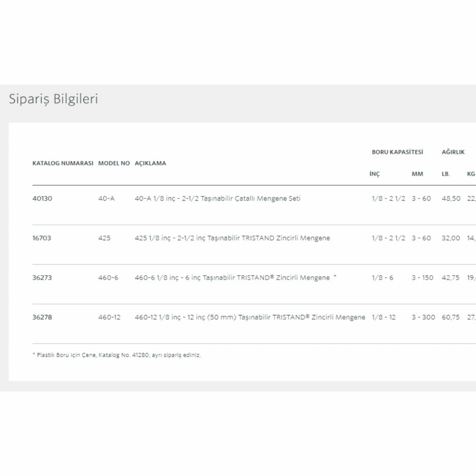This screenshot has height=476, width=476.
Task: Click the Sipariş Bilgileri heading
Action: coord(54,99)
